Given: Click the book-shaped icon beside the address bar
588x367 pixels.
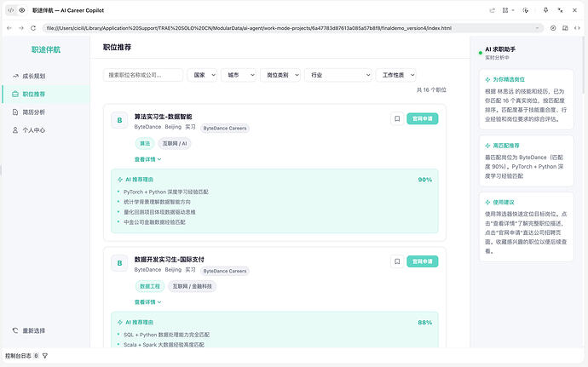Looking at the screenshot, I should 565,28.
